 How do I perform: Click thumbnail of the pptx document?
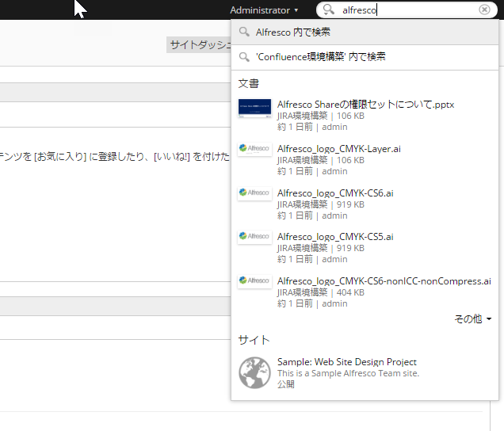point(254,109)
